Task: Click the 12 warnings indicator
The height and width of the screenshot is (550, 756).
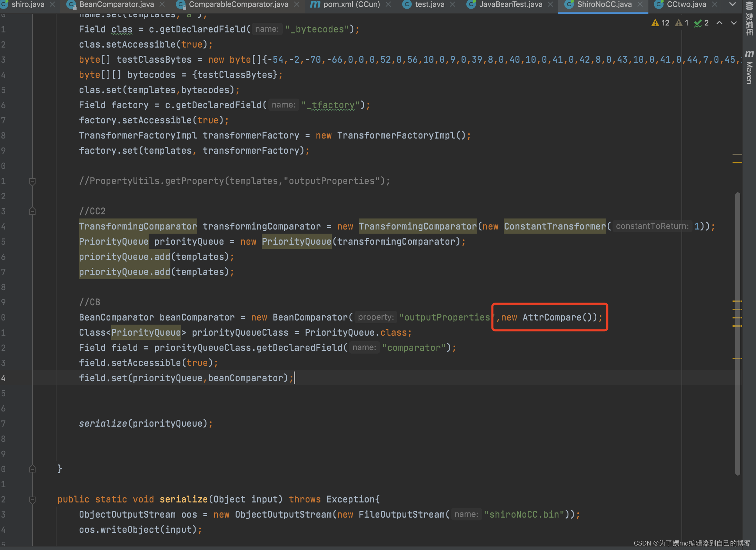Action: click(660, 23)
